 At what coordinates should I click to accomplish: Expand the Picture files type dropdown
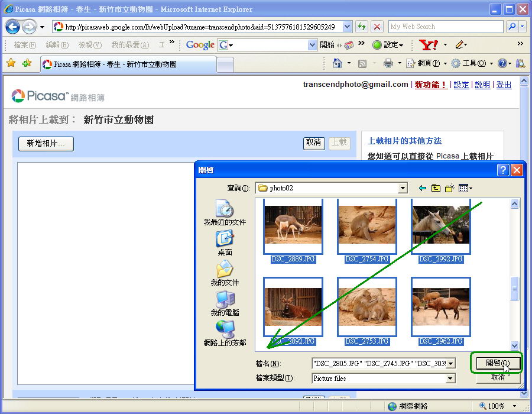pos(450,378)
